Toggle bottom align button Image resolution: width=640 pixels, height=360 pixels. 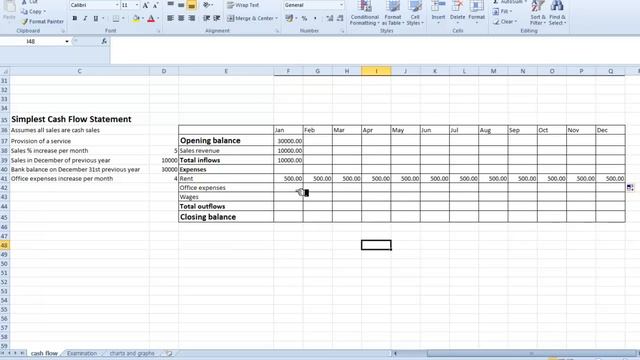click(x=191, y=5)
